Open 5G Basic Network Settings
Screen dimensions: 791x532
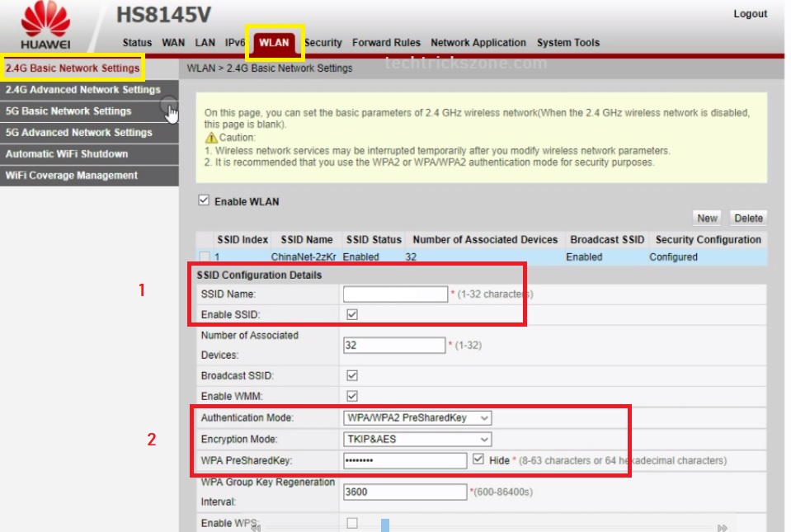pos(68,111)
